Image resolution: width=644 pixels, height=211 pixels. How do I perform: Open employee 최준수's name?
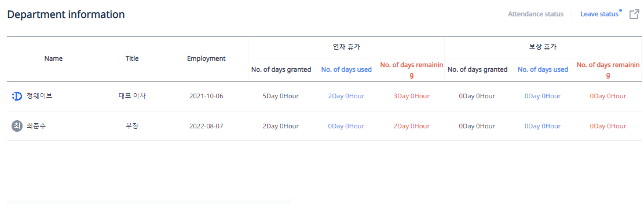click(36, 126)
